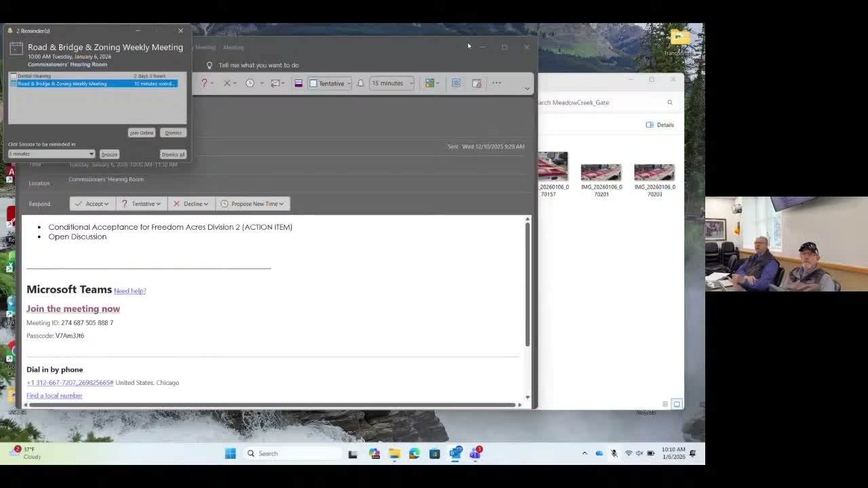Open the three-dot more commands menu
Viewport: 868px width, 488px height.
pyautogui.click(x=496, y=83)
